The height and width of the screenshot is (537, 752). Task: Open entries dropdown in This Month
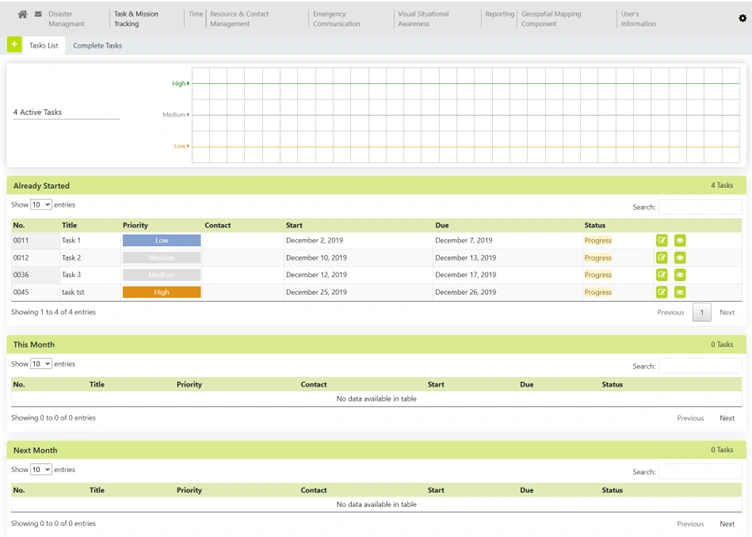[41, 364]
